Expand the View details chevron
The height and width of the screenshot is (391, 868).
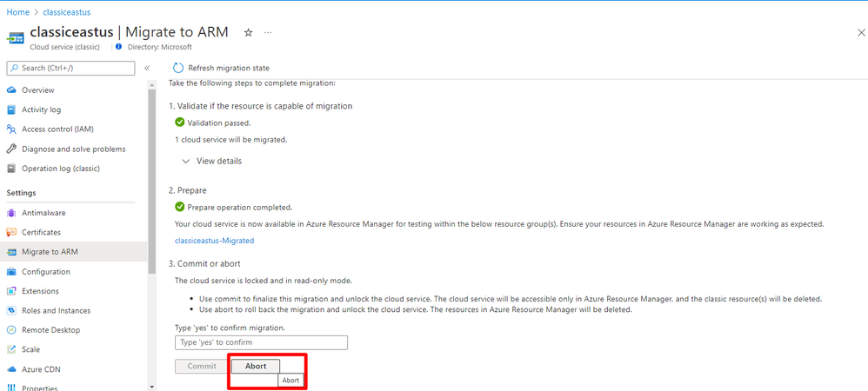pos(185,162)
